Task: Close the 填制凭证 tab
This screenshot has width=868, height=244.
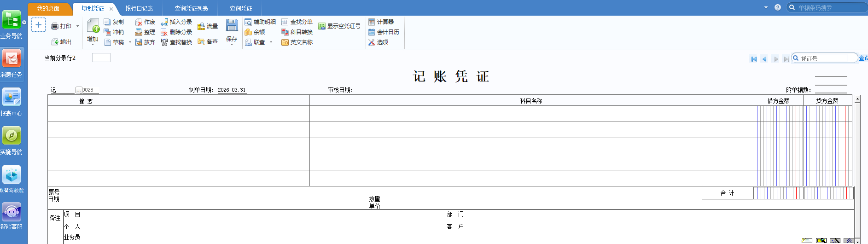Action: coord(111,9)
